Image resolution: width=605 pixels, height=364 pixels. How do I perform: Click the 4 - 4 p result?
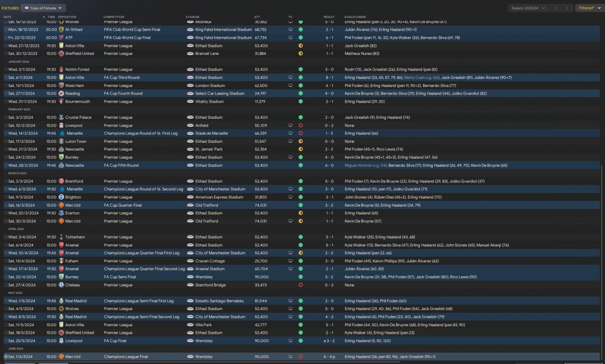(x=330, y=357)
